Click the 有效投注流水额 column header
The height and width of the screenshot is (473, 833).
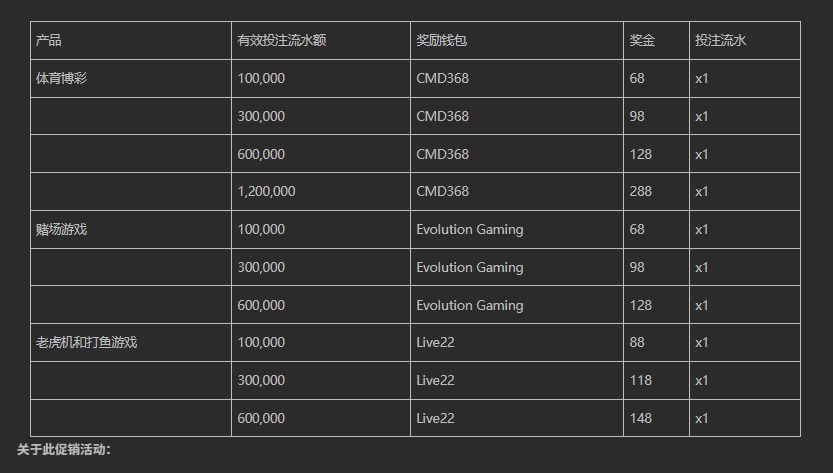pos(281,41)
